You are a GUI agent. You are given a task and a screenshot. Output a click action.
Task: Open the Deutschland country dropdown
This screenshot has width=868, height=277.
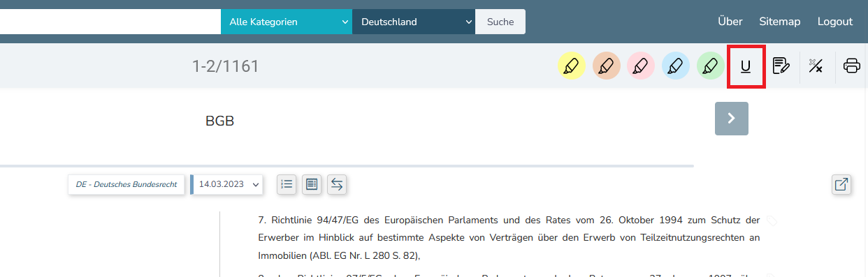[x=414, y=22]
